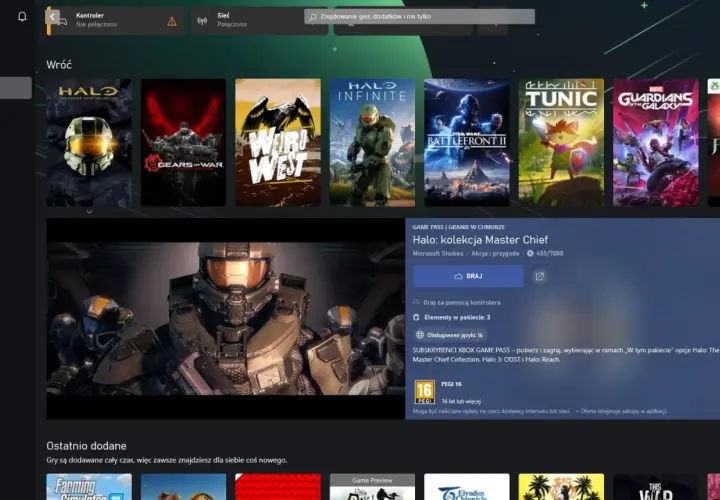Click the GAME PASS | GRANIE W CHMURZE label
This screenshot has height=500, width=720.
[x=458, y=227]
